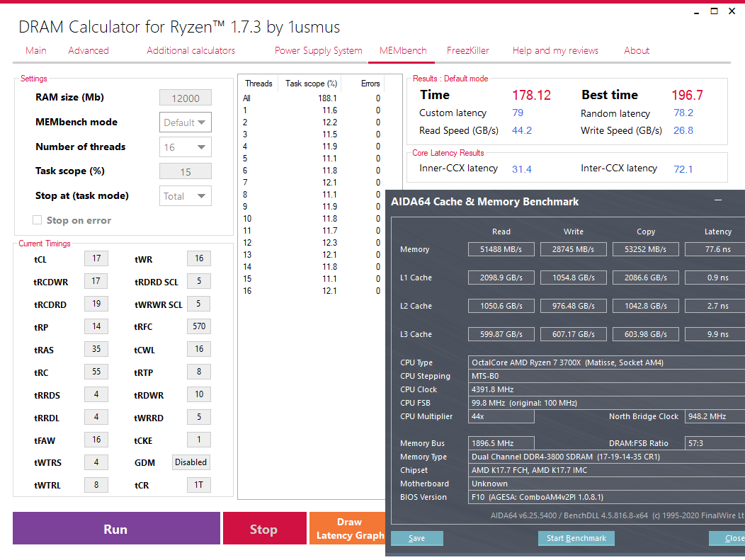Screen dimensions: 745x560
Task: Click the tRFC value 570
Action: [199, 326]
